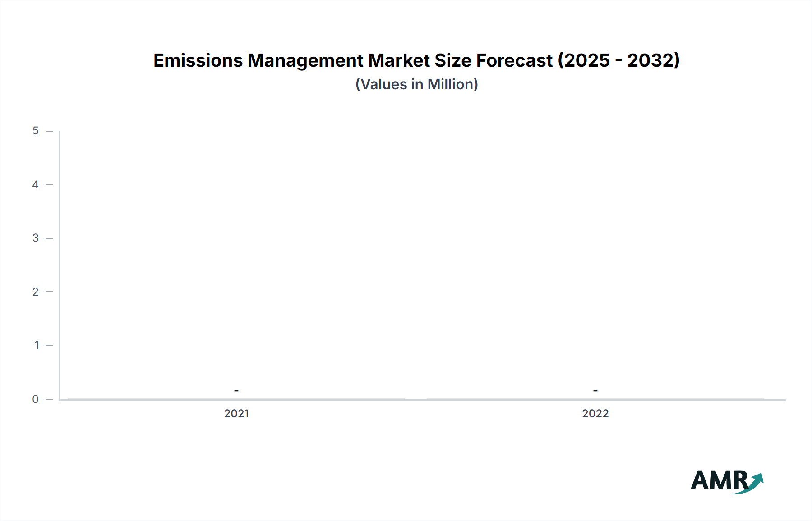
Task: Select the chart title text
Action: pyautogui.click(x=417, y=60)
